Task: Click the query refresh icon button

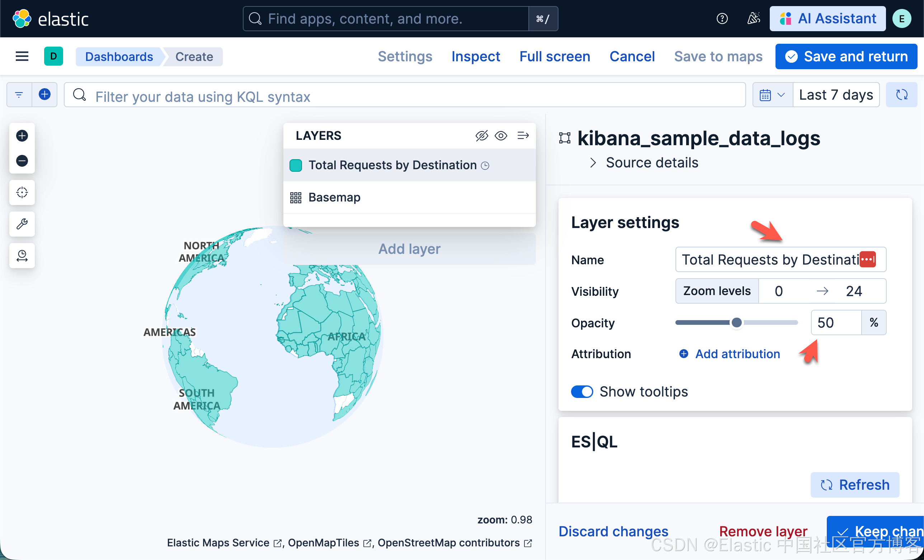Action: (x=901, y=95)
